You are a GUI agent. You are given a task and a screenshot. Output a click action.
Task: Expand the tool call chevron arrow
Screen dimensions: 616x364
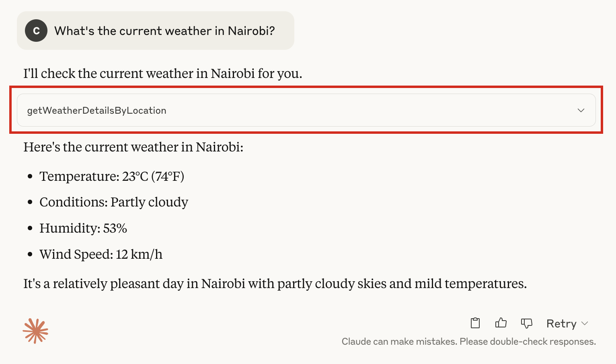581,110
